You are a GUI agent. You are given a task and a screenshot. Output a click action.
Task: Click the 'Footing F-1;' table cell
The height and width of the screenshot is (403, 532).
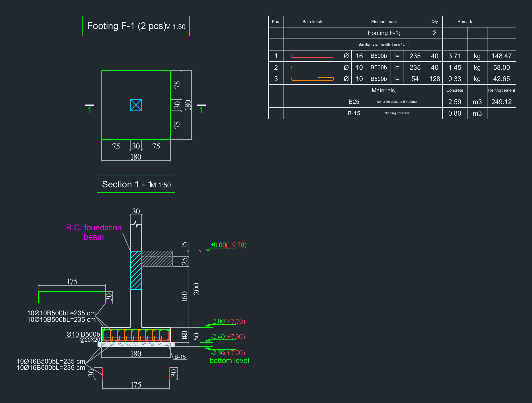[384, 33]
